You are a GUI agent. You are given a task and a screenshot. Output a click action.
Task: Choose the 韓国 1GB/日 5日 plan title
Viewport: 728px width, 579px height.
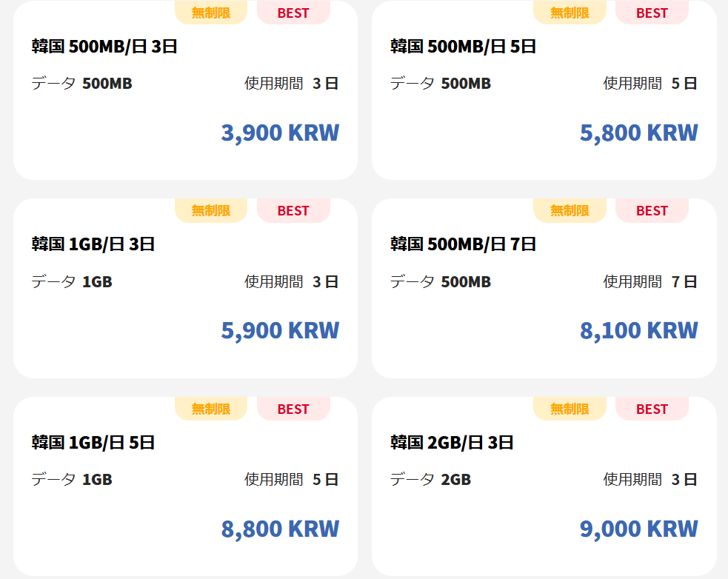tap(93, 443)
